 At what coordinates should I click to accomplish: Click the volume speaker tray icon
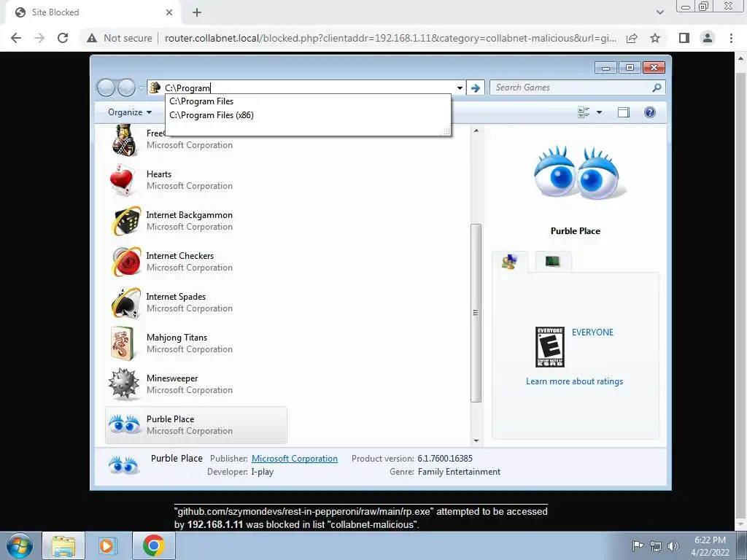pos(673,545)
